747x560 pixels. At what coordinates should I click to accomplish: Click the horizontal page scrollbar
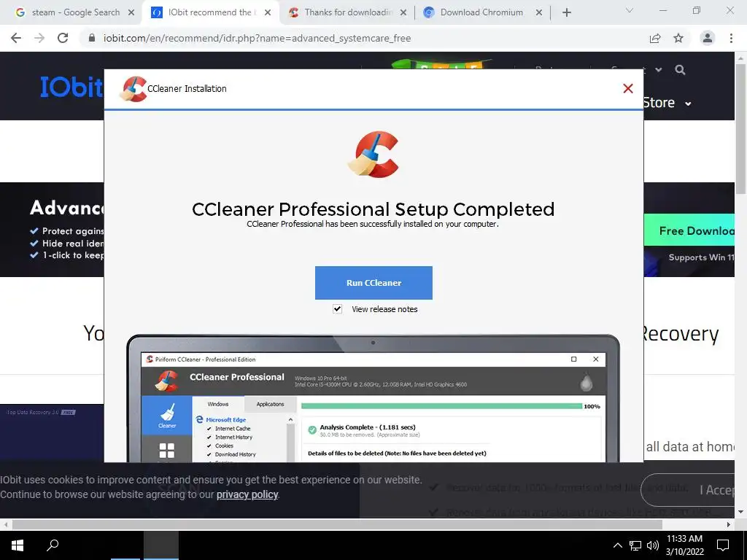pyautogui.click(x=337, y=524)
